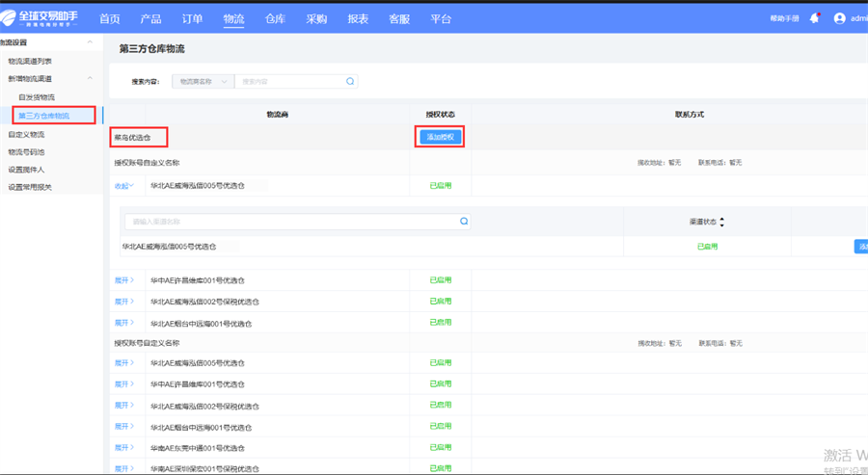The image size is (868, 475).
Task: Go to the 平台 menu
Action: (x=441, y=19)
